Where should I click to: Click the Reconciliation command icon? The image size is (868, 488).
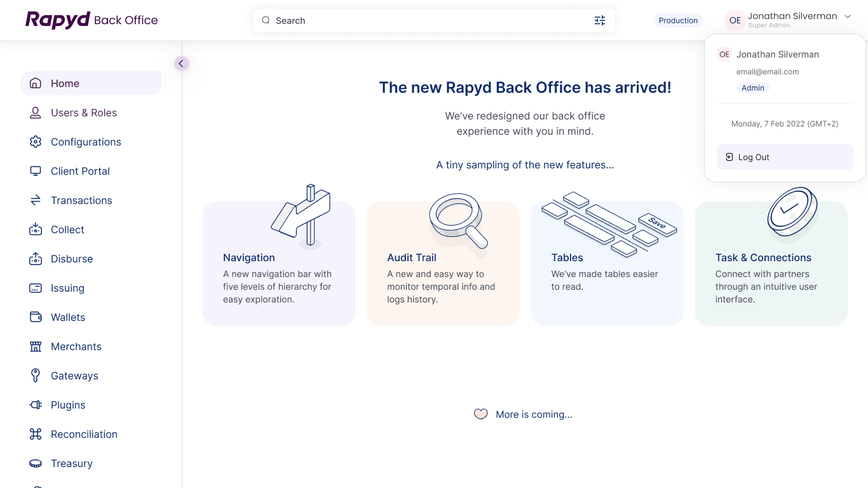click(36, 434)
